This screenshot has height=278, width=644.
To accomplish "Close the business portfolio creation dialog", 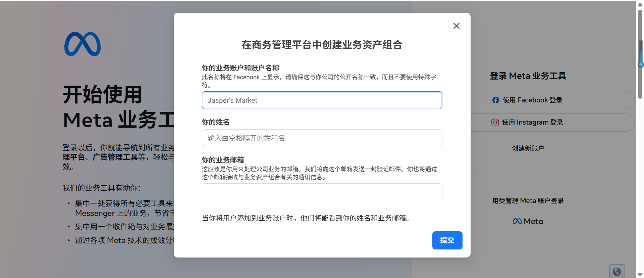I will [456, 26].
